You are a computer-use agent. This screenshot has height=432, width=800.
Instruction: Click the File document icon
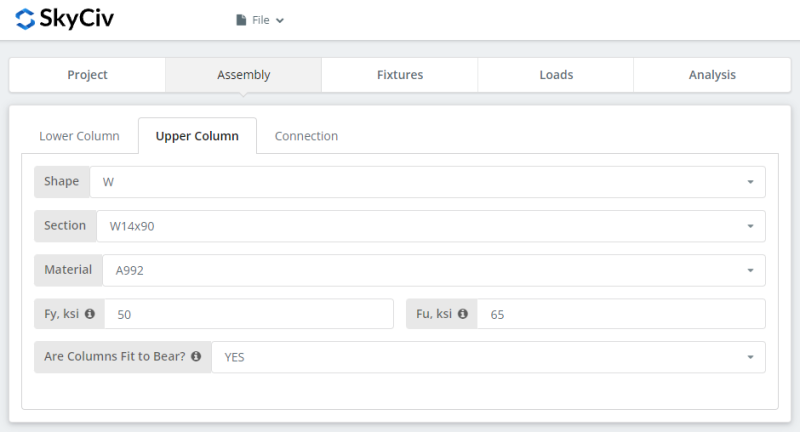click(x=241, y=20)
